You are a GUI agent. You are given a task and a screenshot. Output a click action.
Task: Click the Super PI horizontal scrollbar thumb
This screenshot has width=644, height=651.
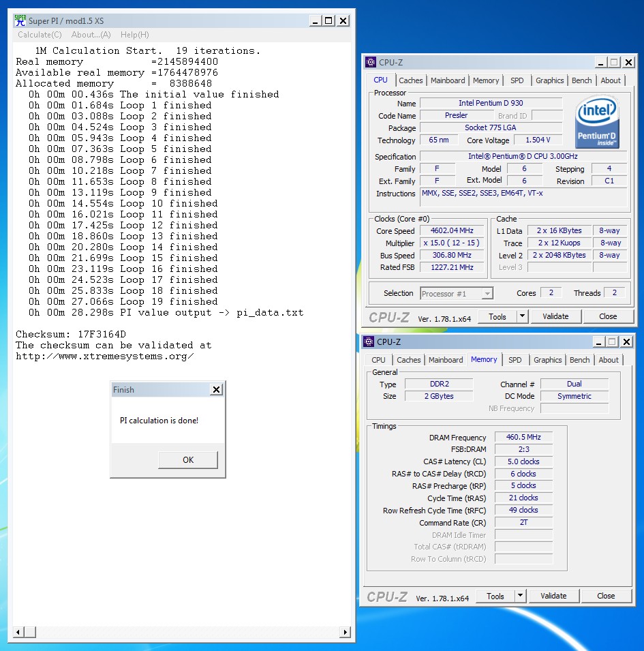tap(30, 633)
